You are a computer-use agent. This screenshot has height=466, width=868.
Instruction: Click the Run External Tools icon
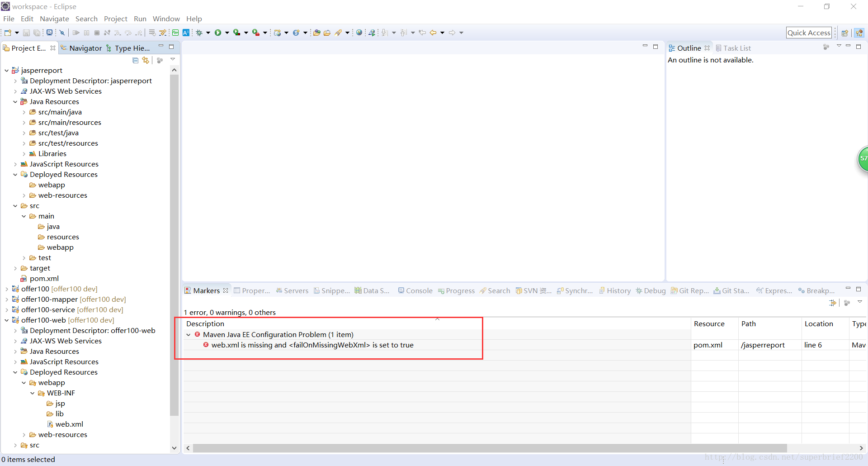pos(255,33)
